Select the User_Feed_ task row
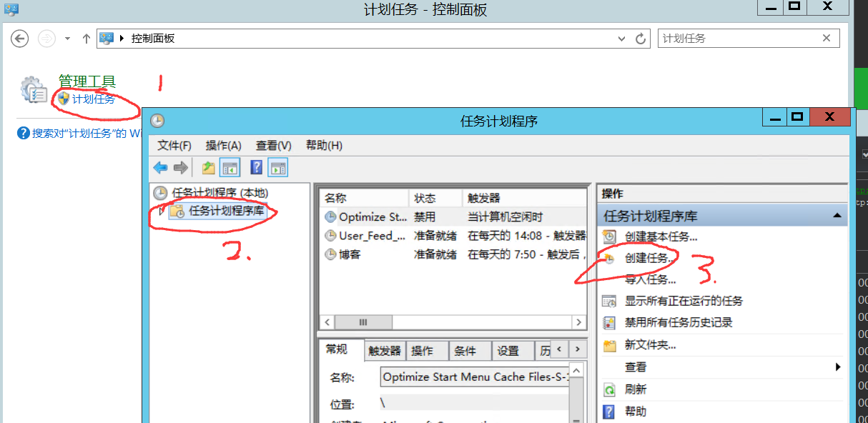 [453, 235]
